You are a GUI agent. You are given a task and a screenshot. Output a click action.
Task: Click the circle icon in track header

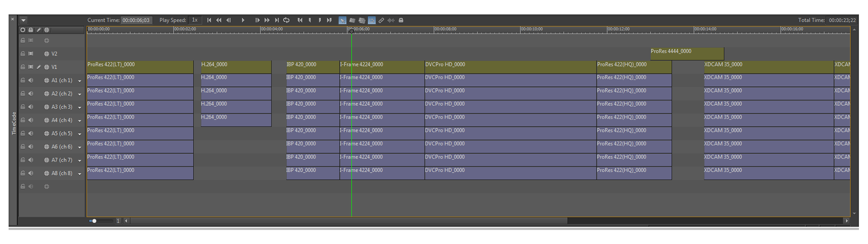(23, 30)
